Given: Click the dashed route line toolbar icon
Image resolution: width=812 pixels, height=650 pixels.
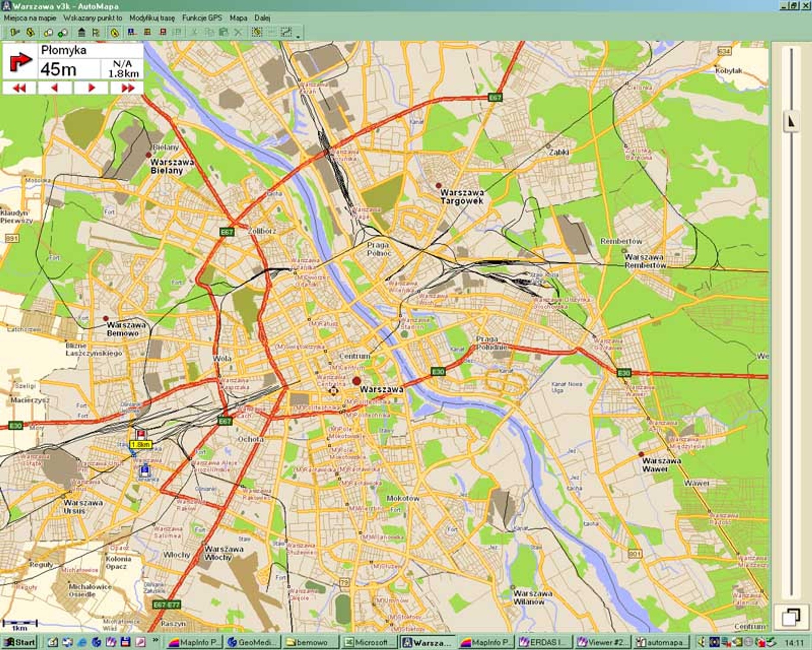Looking at the screenshot, I should point(286,32).
